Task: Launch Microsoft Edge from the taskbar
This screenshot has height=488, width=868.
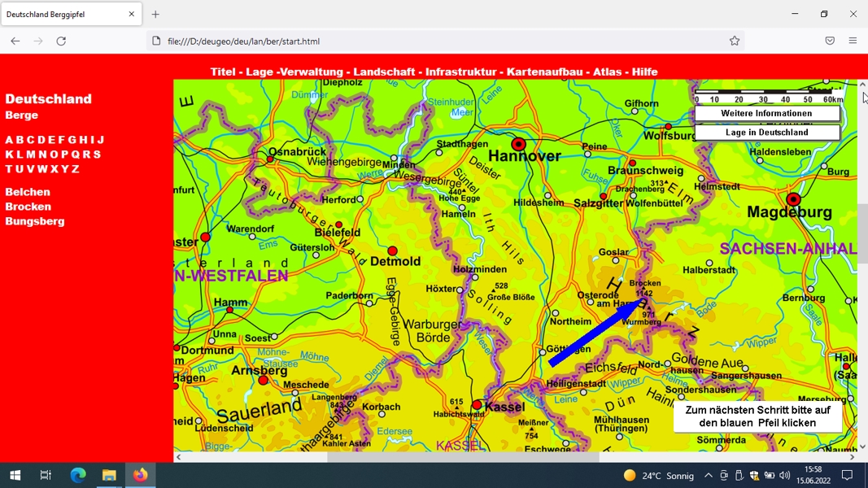Action: click(78, 475)
